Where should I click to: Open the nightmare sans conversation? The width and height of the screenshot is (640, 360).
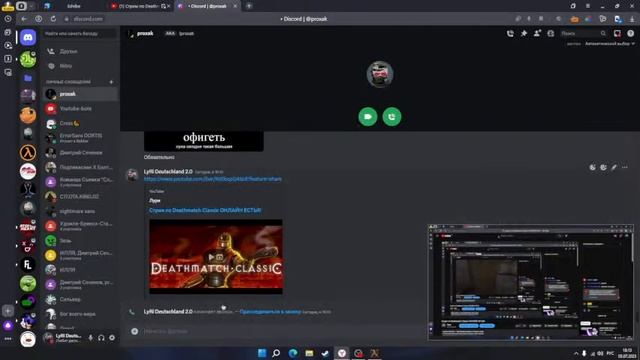(80, 211)
